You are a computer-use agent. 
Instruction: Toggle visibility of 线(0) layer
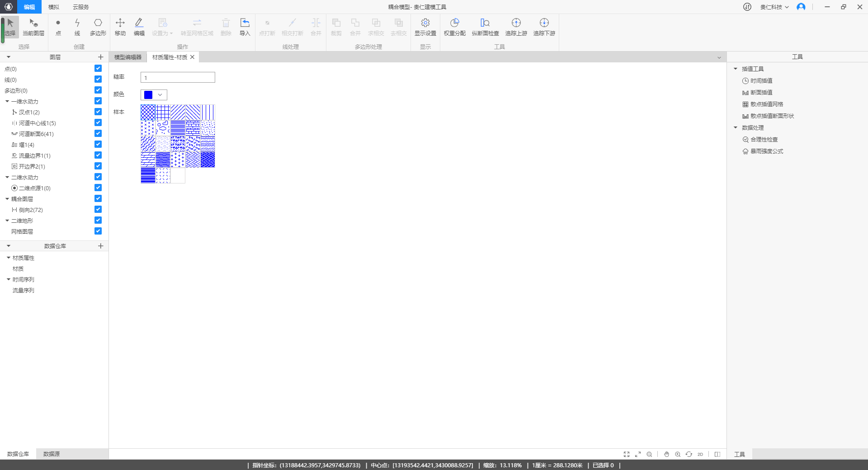click(x=98, y=79)
